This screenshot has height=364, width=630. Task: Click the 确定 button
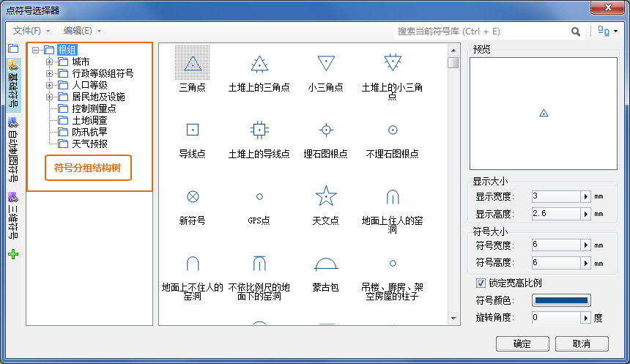[522, 343]
